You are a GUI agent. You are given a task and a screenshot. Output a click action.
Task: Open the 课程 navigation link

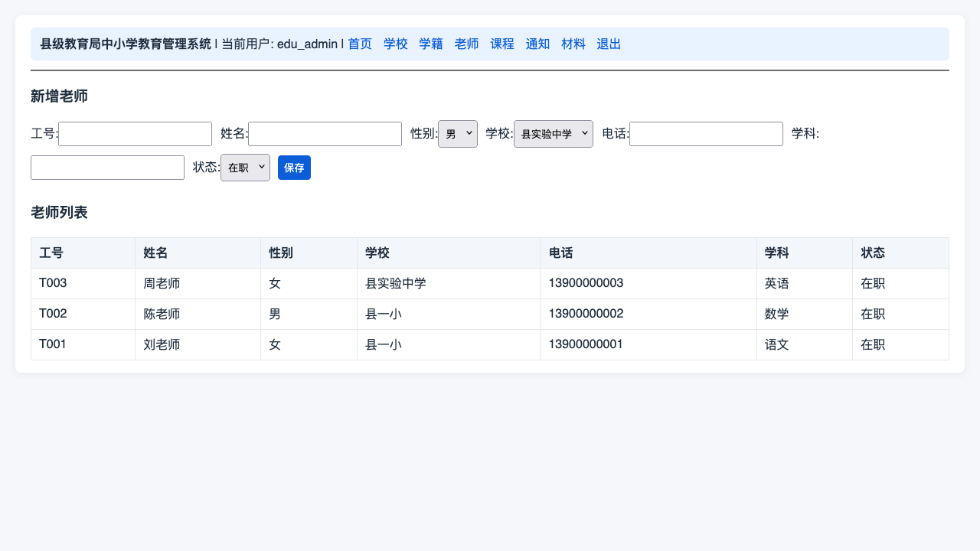[x=502, y=44]
